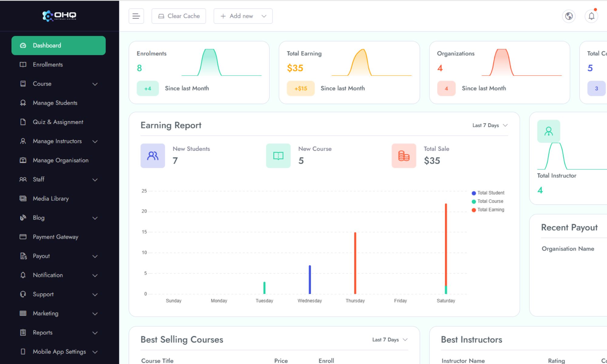Click the Manage Instructors person icon

[23, 141]
